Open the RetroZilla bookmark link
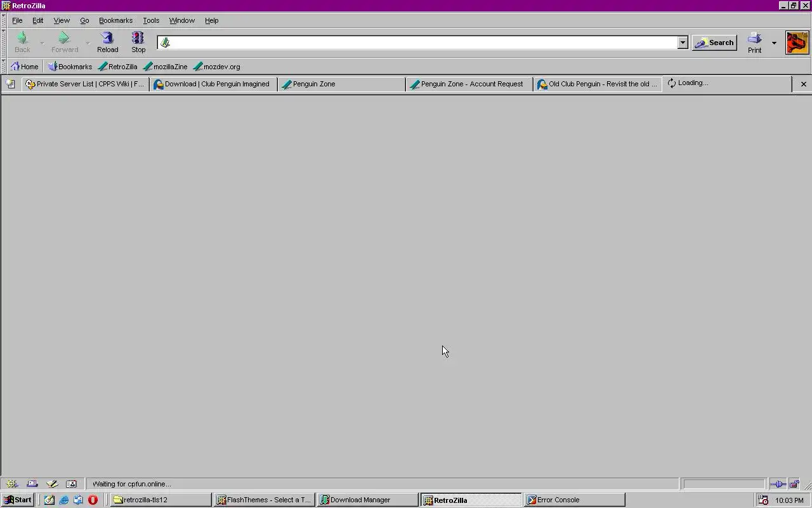The width and height of the screenshot is (812, 508). click(118, 66)
